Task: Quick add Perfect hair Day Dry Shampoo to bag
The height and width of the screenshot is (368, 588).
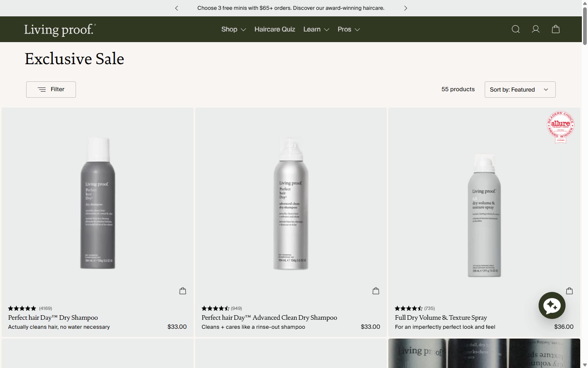Action: click(x=183, y=291)
